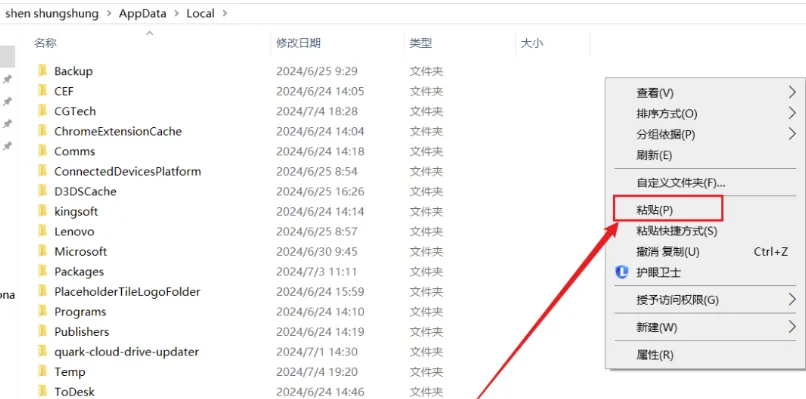
Task: Choose 自定义文件夹(F)... menu entry
Action: 681,183
